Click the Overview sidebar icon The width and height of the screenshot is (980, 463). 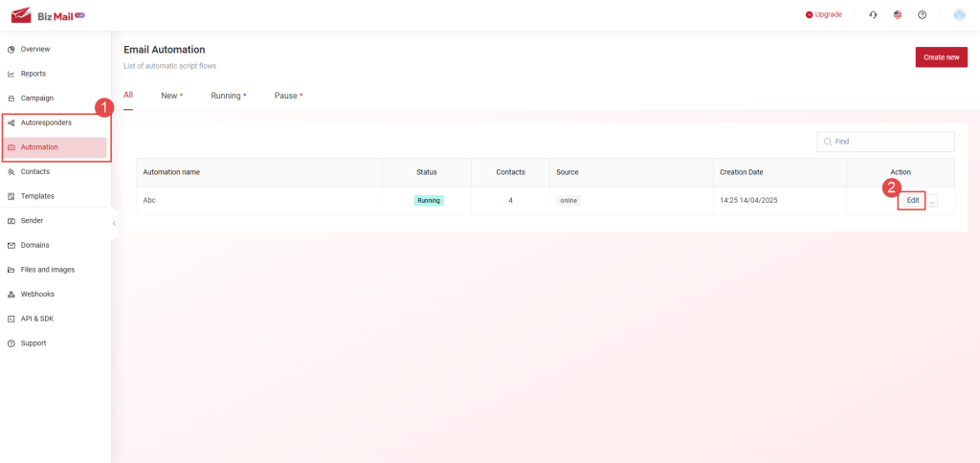tap(11, 49)
